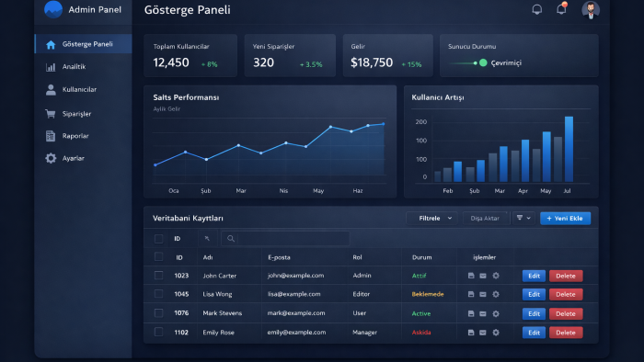
Task: Click the last data point on sales line chart
Action: pos(384,124)
